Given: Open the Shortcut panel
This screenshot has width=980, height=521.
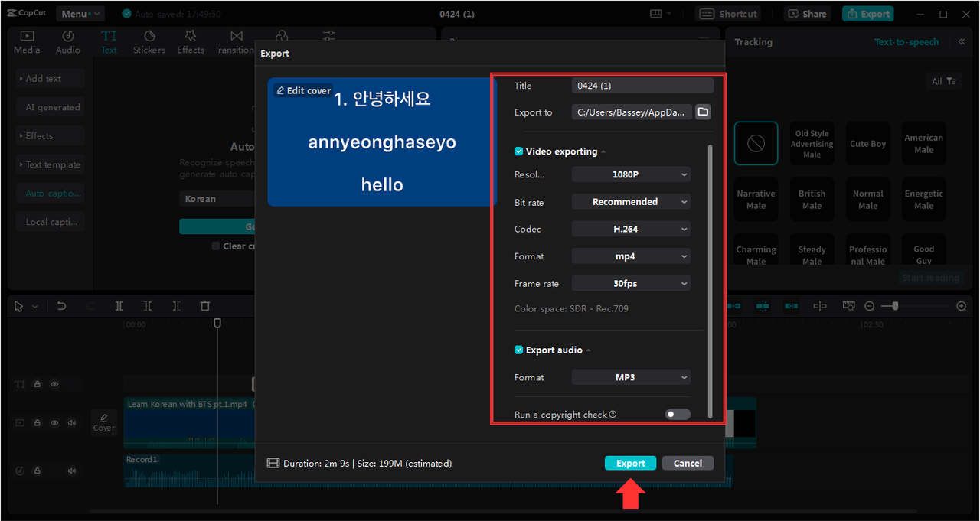Looking at the screenshot, I should click(727, 14).
